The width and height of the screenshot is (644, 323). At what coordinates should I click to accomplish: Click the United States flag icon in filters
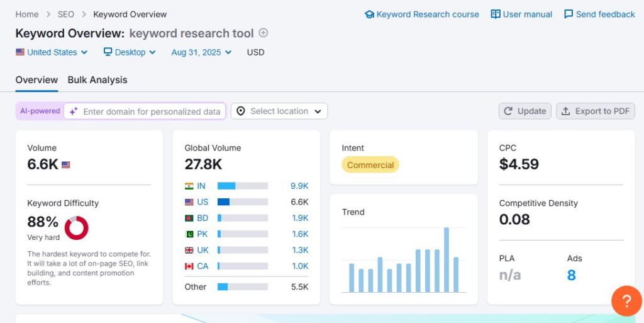(19, 52)
